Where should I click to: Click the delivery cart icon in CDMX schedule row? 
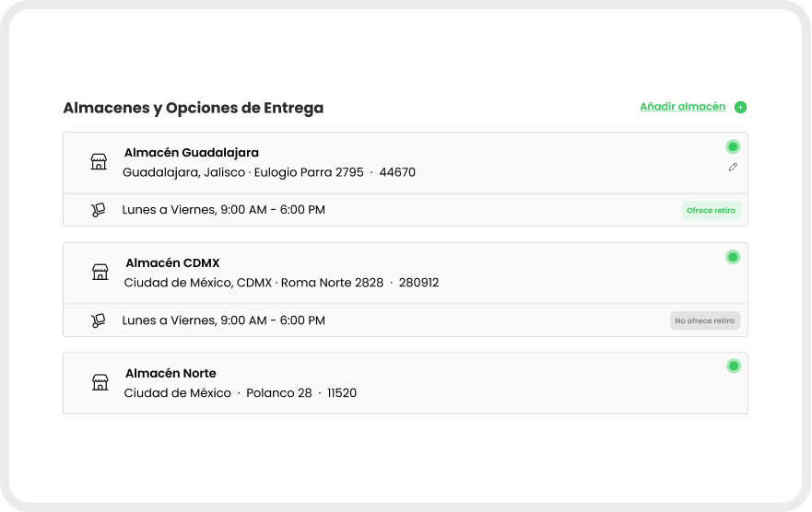point(99,320)
